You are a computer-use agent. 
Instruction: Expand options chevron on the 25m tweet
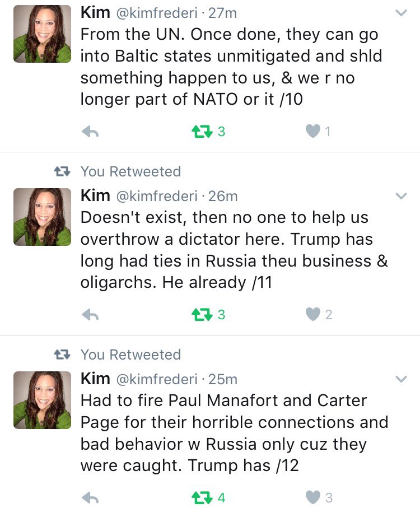(401, 379)
